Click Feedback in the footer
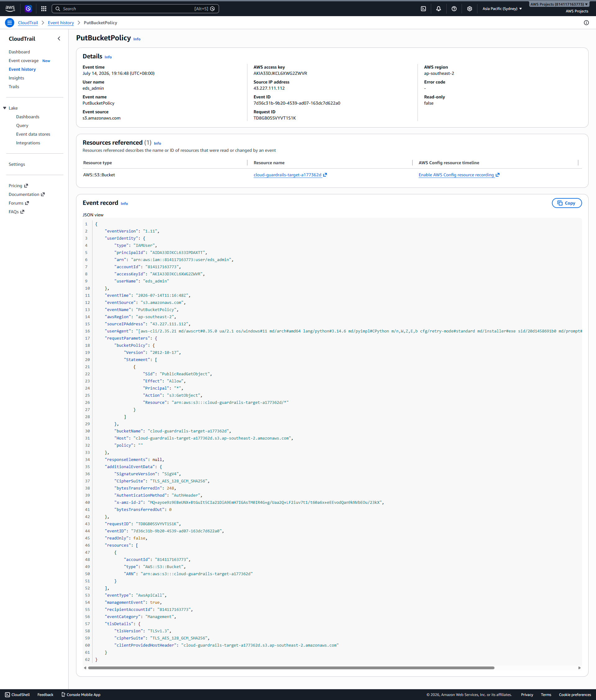596x700 pixels. tap(45, 695)
